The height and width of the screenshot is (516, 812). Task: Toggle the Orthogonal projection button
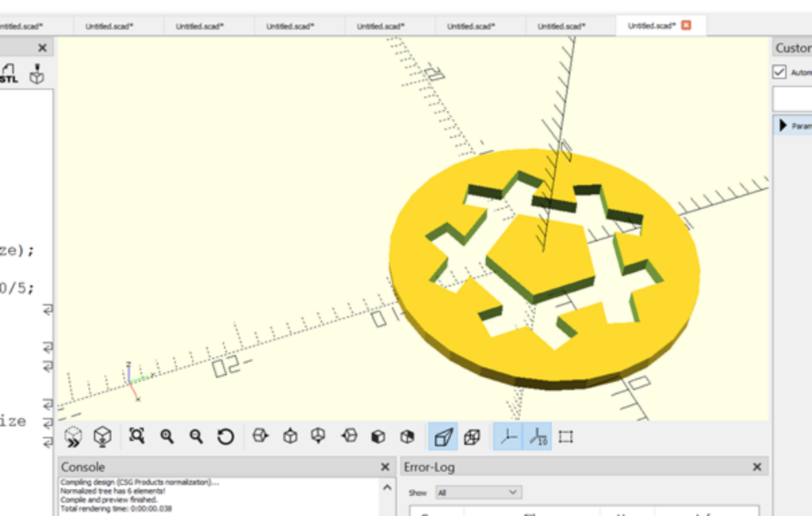[472, 436]
